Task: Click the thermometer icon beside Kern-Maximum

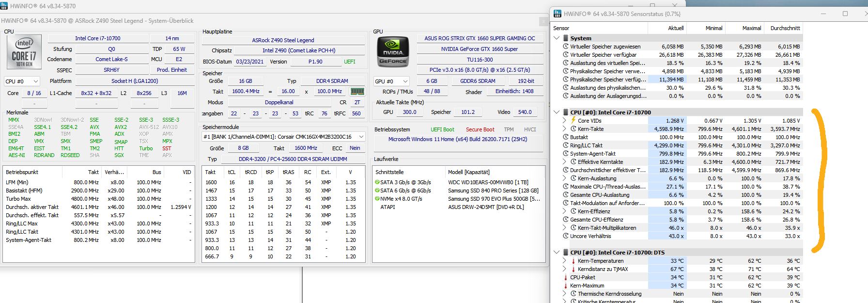Action: tap(566, 286)
